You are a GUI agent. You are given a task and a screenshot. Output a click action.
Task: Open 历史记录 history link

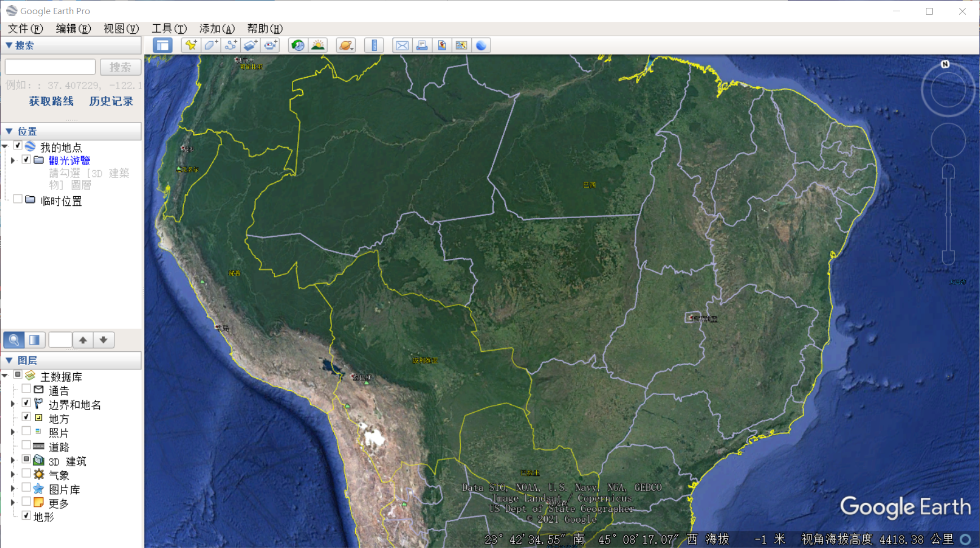click(111, 101)
